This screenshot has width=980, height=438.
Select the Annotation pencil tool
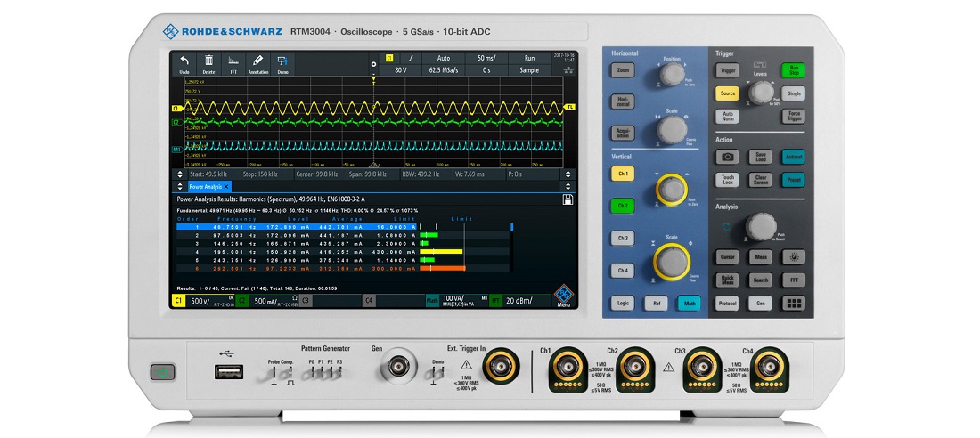[258, 64]
